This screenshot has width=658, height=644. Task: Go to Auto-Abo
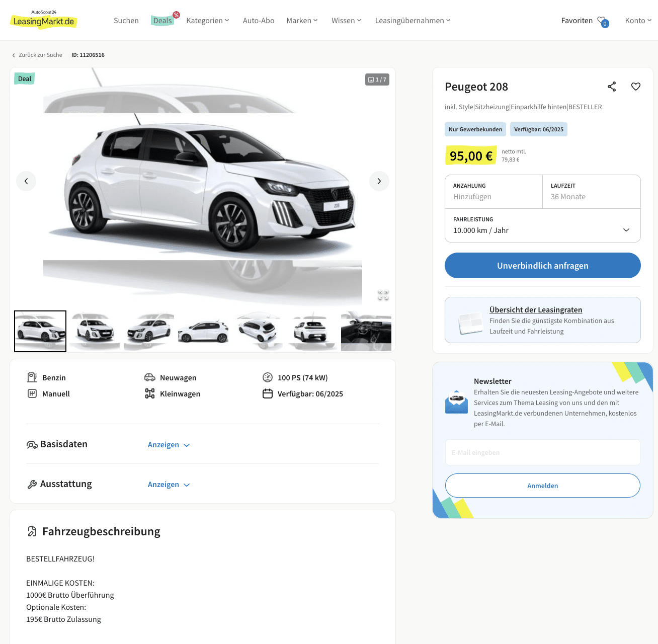pos(259,21)
